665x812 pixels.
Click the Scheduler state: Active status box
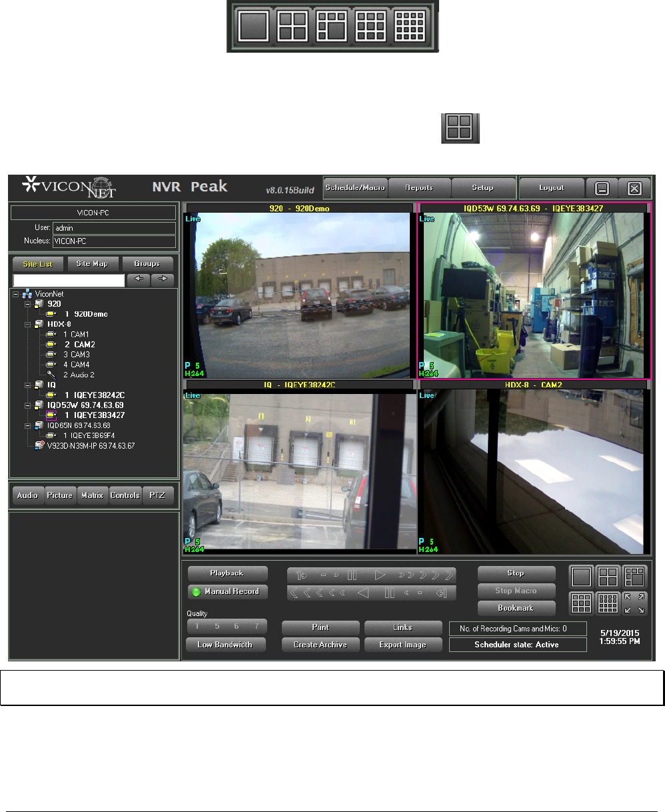click(x=518, y=645)
